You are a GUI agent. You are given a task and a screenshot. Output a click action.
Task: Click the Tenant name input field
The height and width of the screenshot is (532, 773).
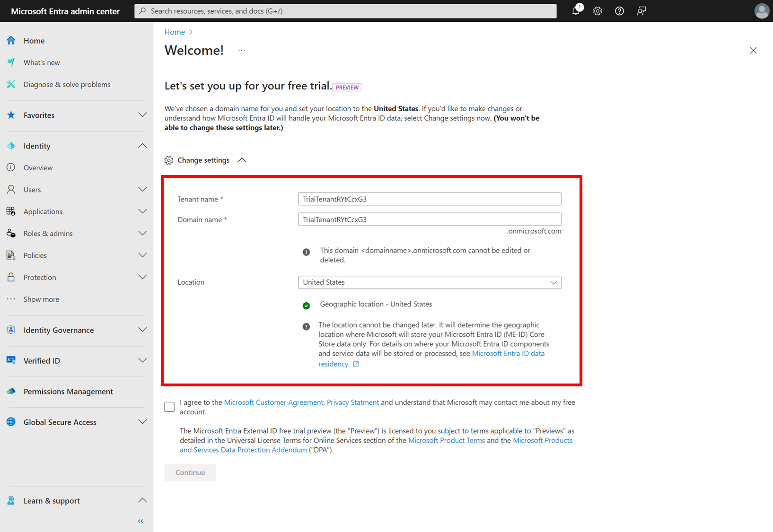click(430, 199)
